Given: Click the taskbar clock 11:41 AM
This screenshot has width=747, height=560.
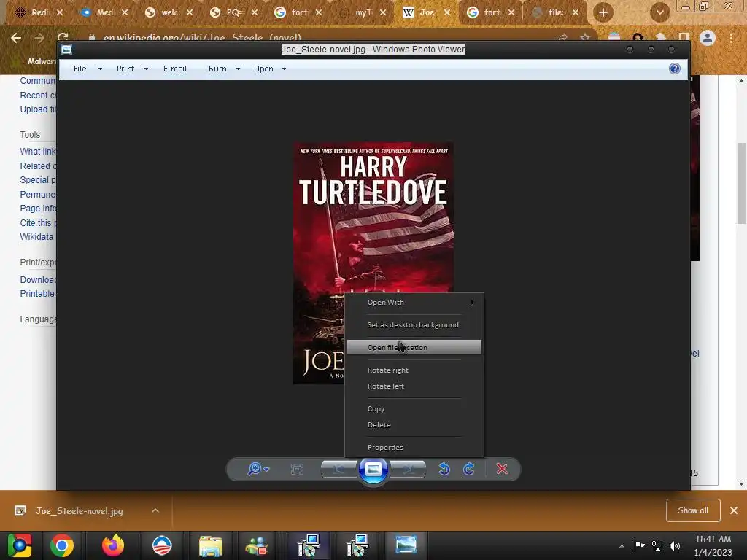Looking at the screenshot, I should (713, 540).
